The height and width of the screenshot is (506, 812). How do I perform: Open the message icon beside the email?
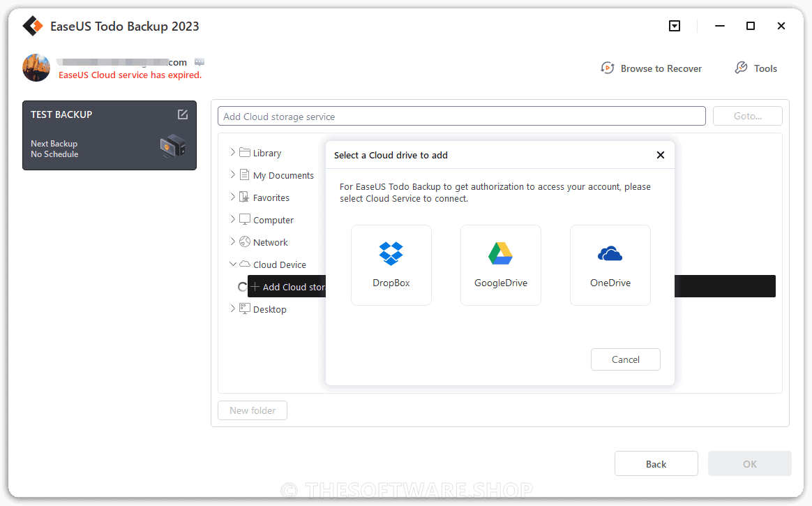click(x=200, y=62)
